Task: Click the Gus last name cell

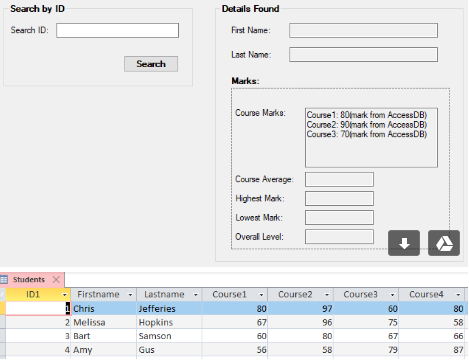Action: pos(169,350)
